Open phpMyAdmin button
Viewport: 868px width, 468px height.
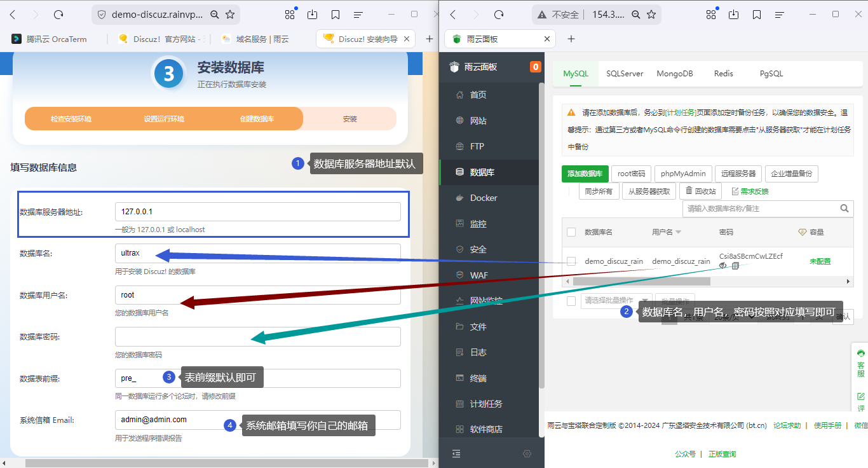pyautogui.click(x=683, y=174)
